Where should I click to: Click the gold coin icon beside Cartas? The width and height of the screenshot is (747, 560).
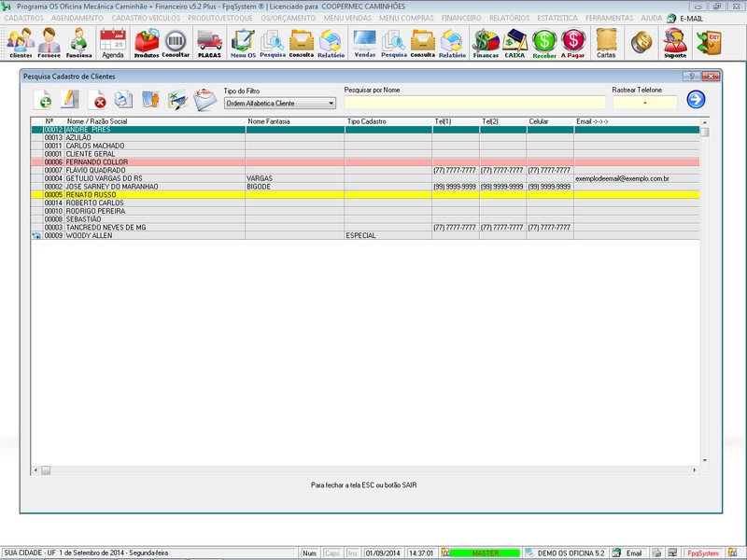(641, 42)
